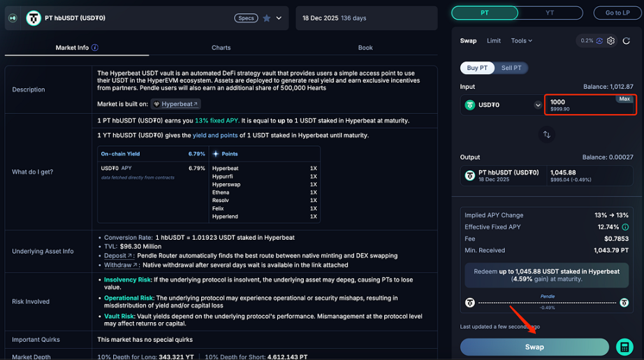The width and height of the screenshot is (644, 360).
Task: Click the collapse sidebar icon at top left
Action: [x=13, y=18]
